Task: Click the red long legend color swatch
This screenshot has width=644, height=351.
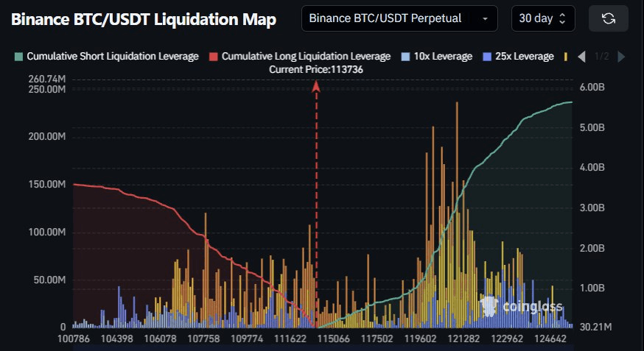Action: [213, 57]
